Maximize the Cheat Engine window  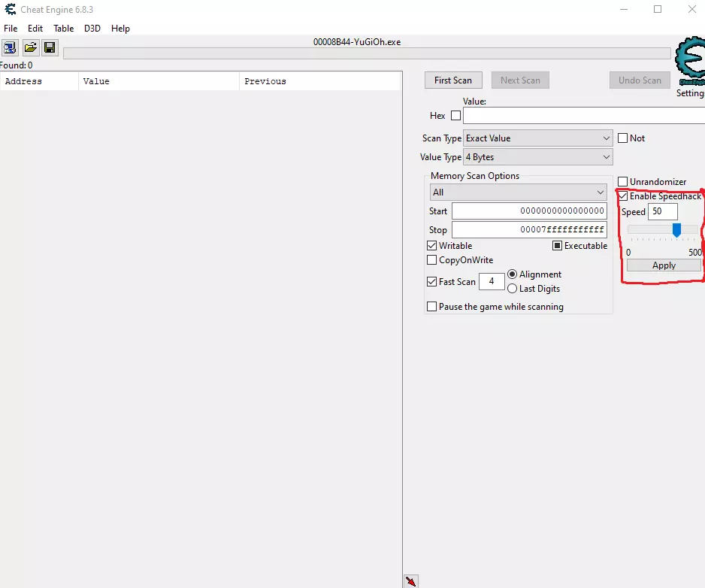click(x=658, y=9)
